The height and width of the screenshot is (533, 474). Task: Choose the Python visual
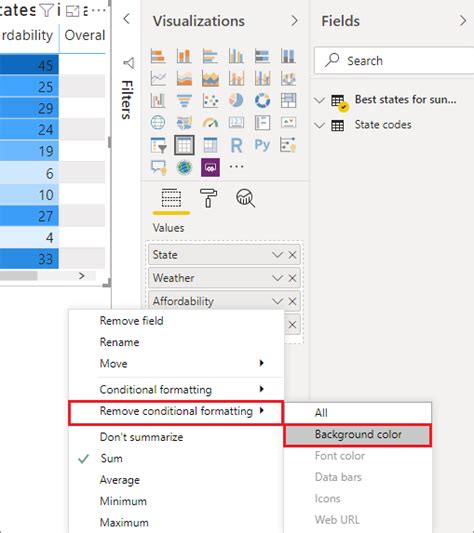[262, 145]
